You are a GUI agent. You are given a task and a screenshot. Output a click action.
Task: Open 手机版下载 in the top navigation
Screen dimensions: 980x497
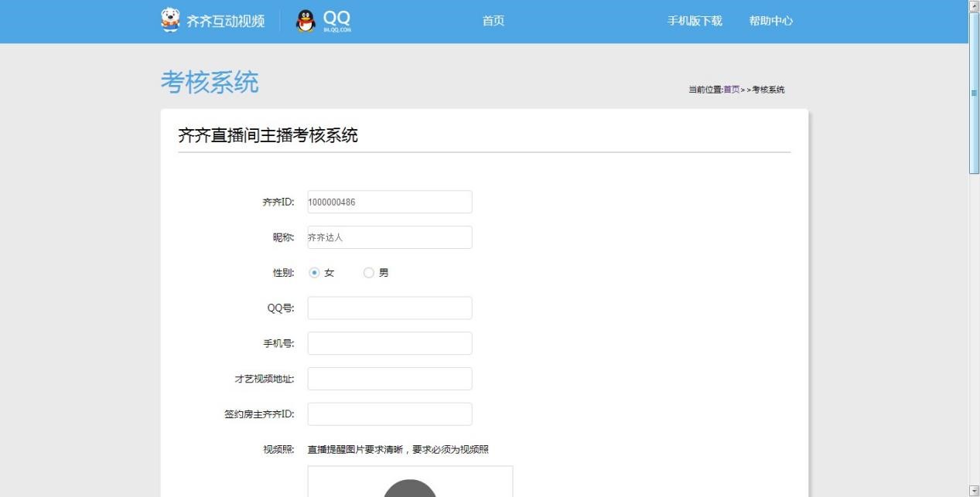point(695,21)
